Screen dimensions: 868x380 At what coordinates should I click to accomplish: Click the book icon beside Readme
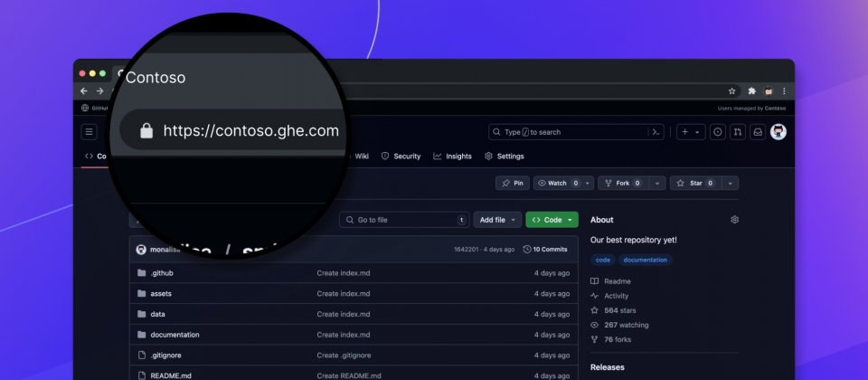[595, 281]
